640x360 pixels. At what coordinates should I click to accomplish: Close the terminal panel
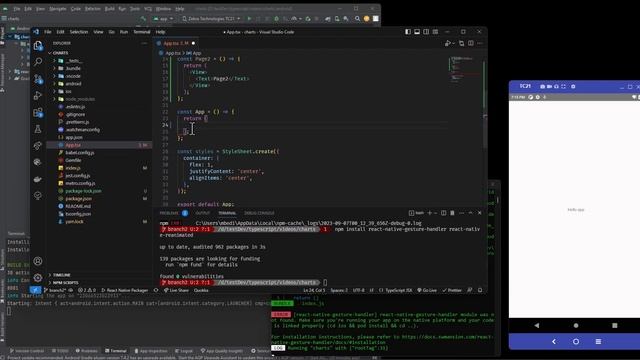pos(480,213)
